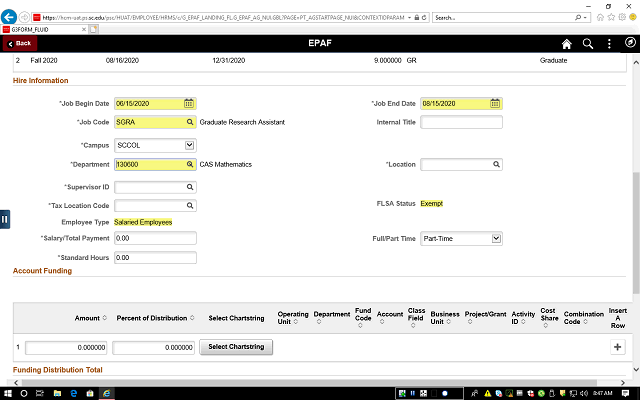Expand the Campus dropdown
640x400 pixels.
[189, 145]
